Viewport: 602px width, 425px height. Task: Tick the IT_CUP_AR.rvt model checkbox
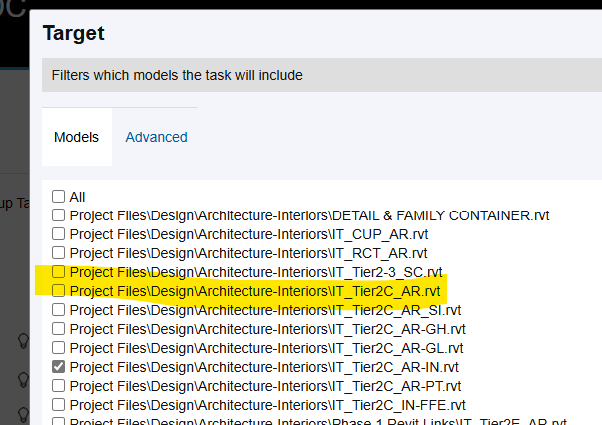(x=59, y=234)
